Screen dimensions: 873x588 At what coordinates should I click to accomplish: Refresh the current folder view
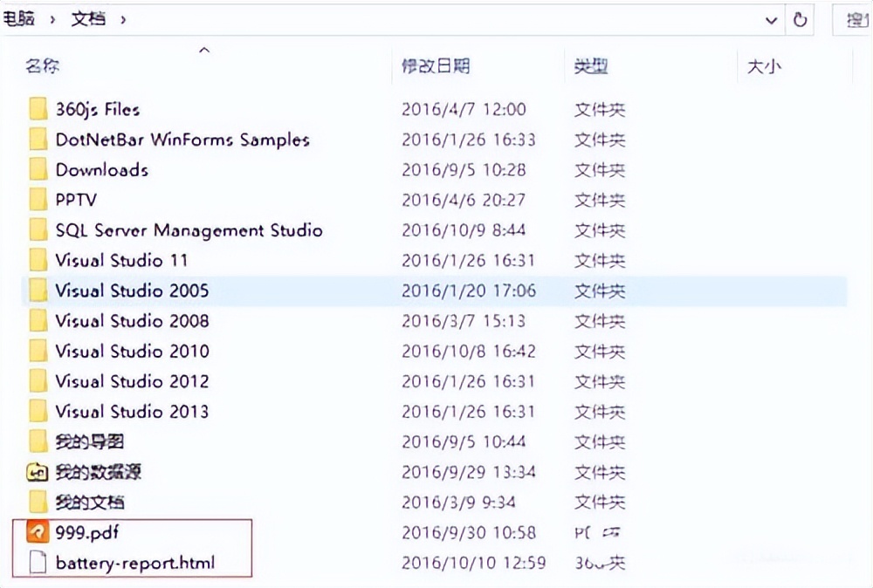(x=801, y=19)
